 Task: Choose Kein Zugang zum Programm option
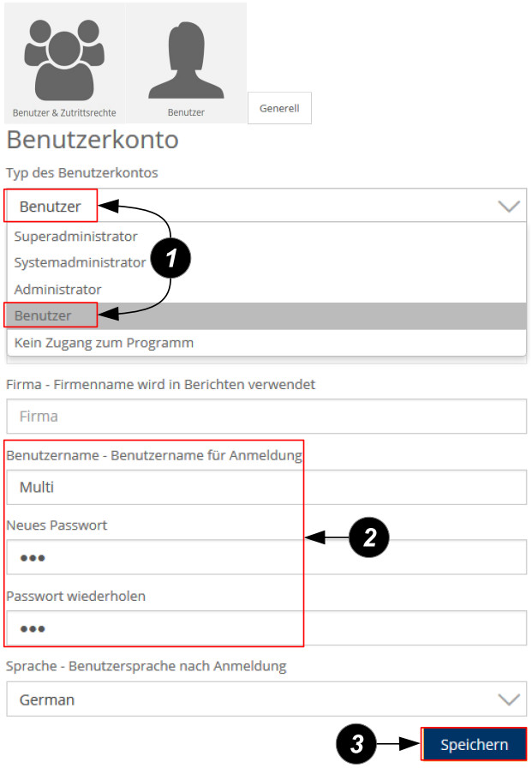coord(104,343)
